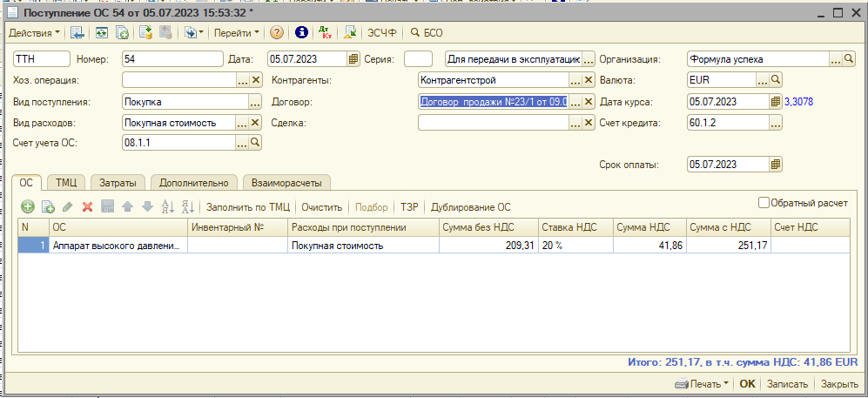The width and height of the screenshot is (868, 398).
Task: Click the red delete row icon
Action: coord(87,207)
